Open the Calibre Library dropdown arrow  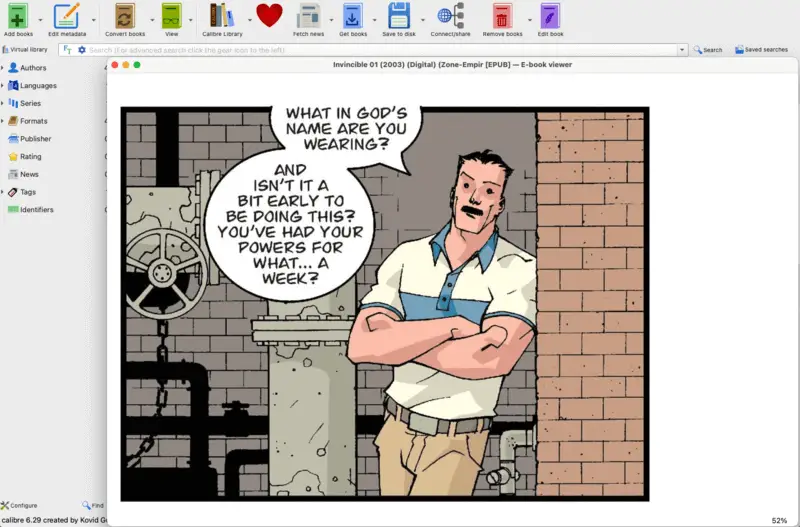tap(249, 20)
